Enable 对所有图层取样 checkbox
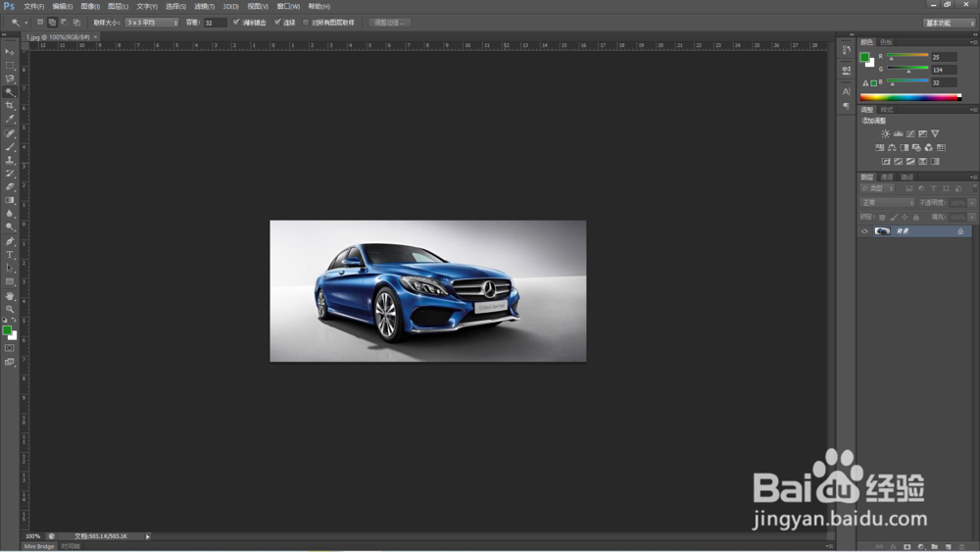Image resolution: width=980 pixels, height=552 pixels. (x=306, y=23)
